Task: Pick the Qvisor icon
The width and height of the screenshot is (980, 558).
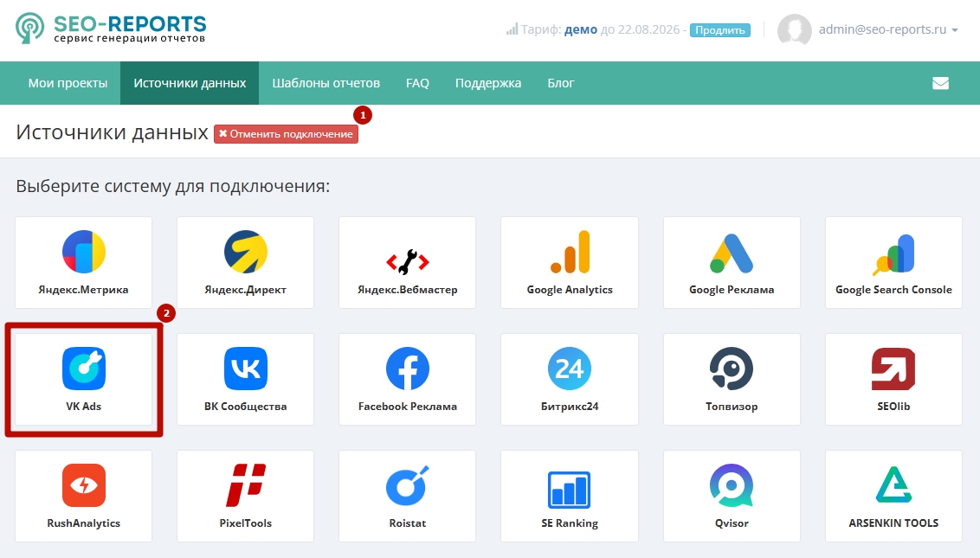Action: pyautogui.click(x=732, y=485)
